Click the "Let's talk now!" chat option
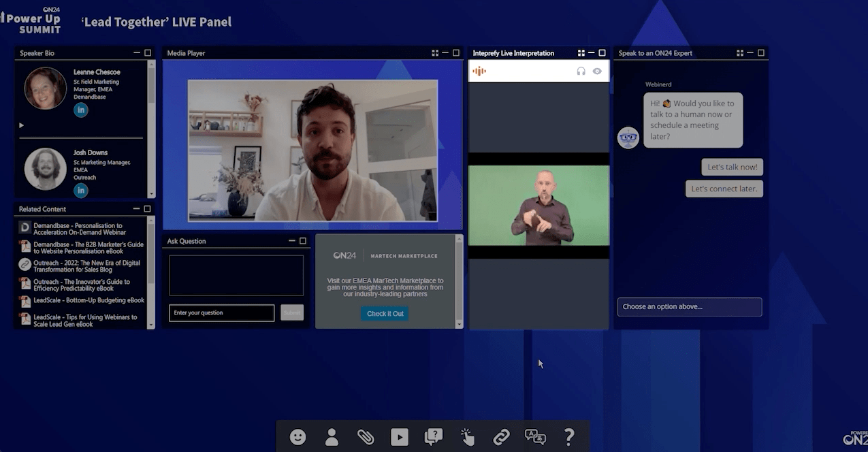The image size is (868, 452). tap(732, 167)
